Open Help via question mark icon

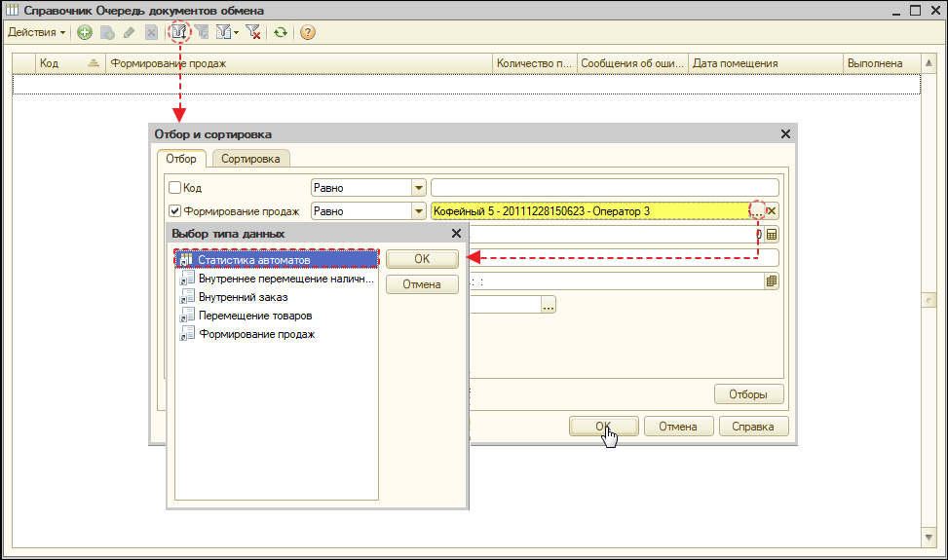point(308,32)
